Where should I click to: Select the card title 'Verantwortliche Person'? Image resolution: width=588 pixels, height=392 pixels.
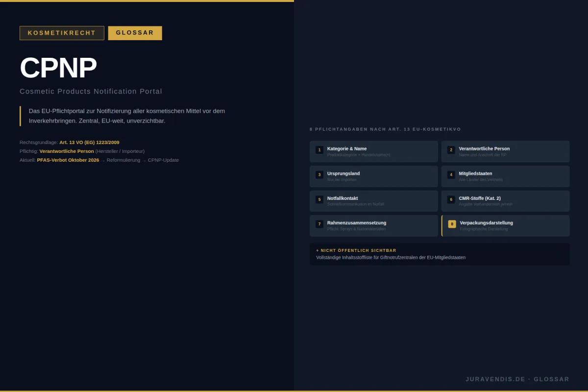coord(484,148)
